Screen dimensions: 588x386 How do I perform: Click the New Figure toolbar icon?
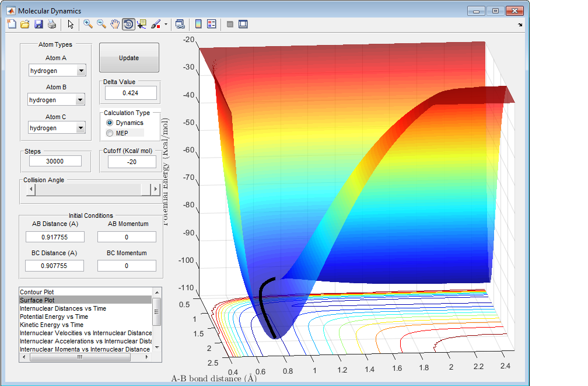[x=12, y=24]
